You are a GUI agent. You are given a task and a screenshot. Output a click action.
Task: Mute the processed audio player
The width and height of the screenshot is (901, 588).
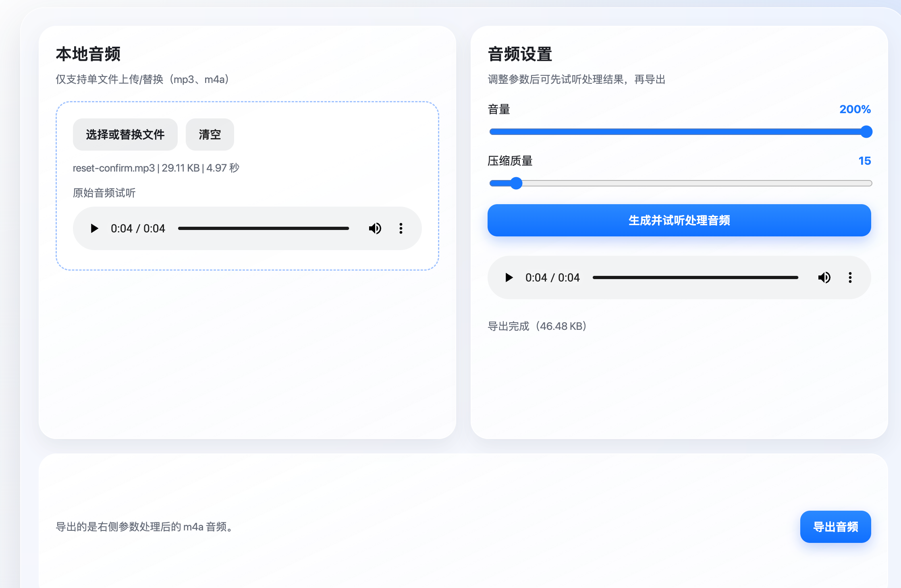click(x=824, y=277)
